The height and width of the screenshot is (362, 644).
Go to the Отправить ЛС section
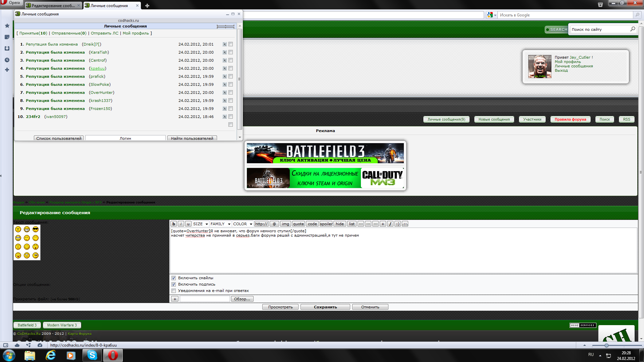[x=105, y=33]
